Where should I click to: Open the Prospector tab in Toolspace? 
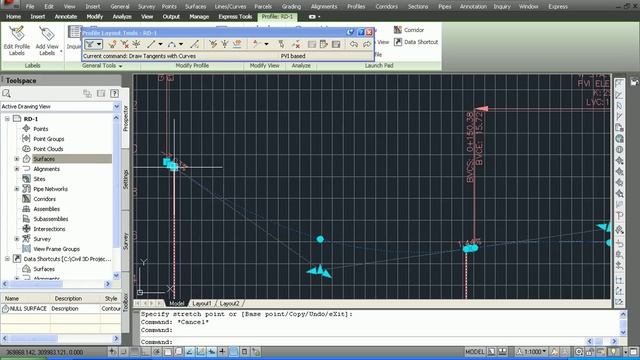coord(125,118)
